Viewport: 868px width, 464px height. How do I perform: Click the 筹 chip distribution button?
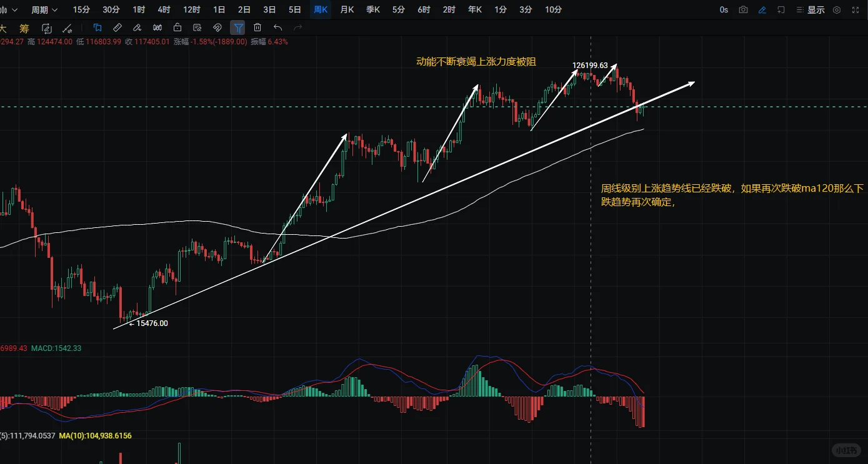[24, 27]
